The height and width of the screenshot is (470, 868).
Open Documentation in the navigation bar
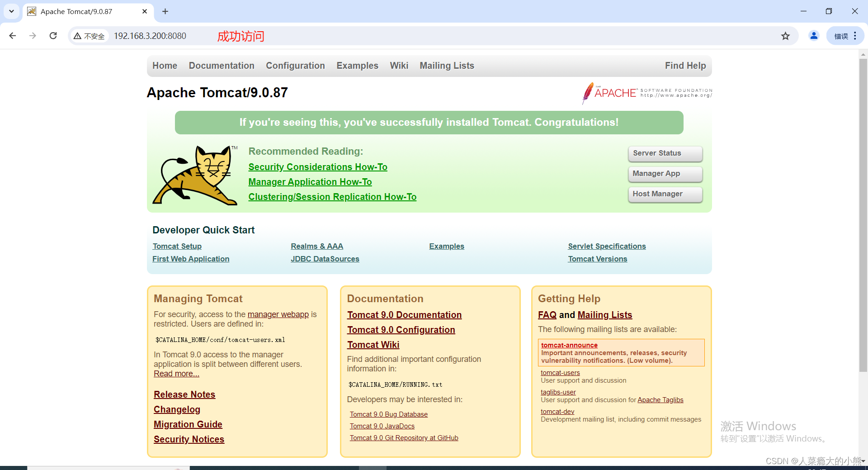(x=222, y=66)
